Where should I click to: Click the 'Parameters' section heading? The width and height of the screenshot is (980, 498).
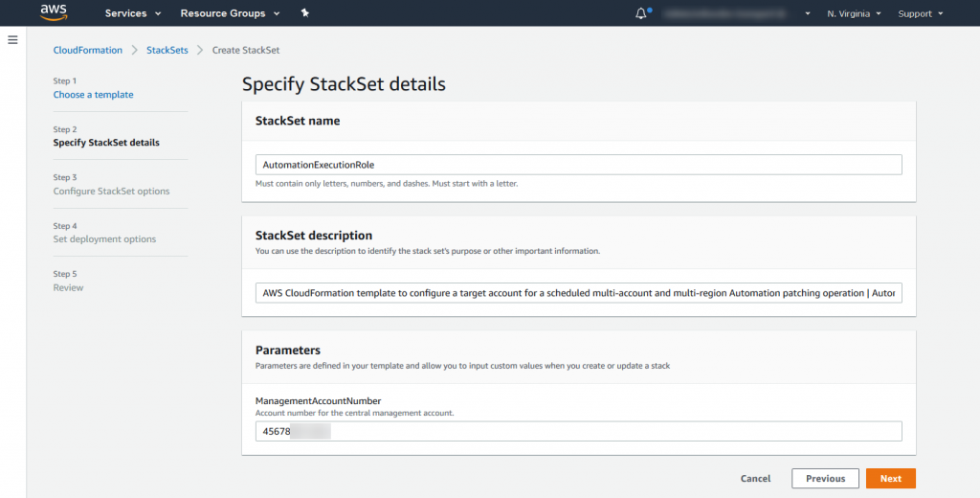pos(287,351)
